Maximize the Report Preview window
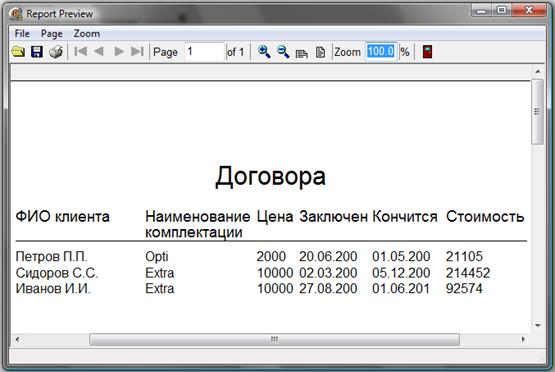 (x=501, y=10)
